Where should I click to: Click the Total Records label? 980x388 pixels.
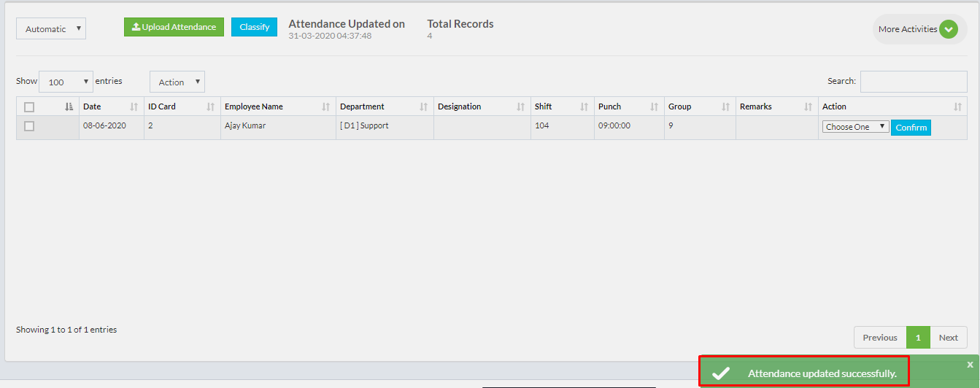[460, 24]
